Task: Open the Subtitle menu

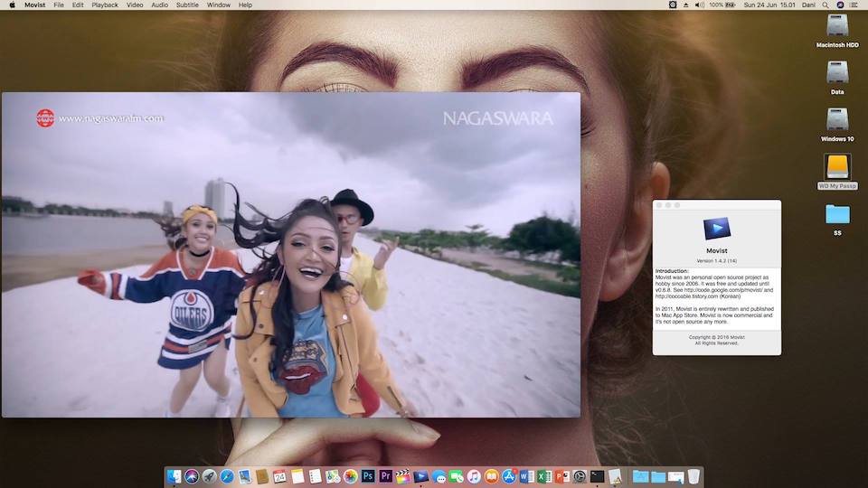Action: tap(187, 5)
